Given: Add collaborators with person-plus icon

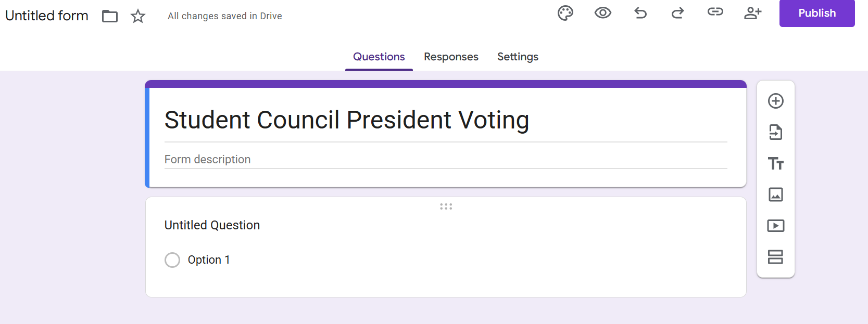Looking at the screenshot, I should 752,13.
